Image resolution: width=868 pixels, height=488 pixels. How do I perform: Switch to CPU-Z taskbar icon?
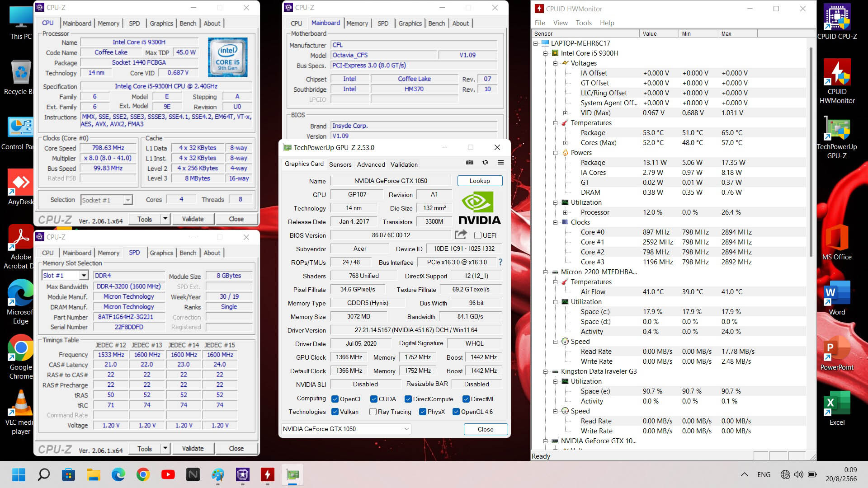click(243, 474)
